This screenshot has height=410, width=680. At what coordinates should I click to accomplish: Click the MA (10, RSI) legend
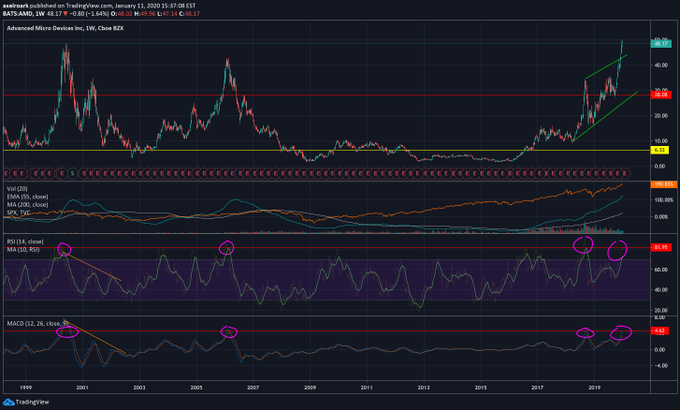coord(23,249)
